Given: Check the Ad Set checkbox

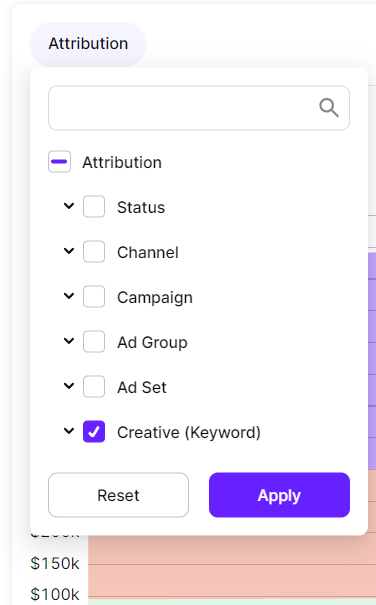Looking at the screenshot, I should [94, 386].
